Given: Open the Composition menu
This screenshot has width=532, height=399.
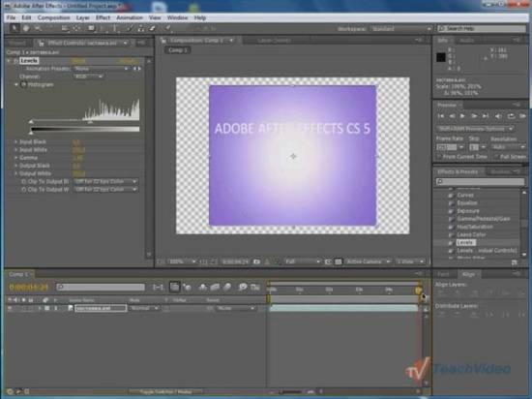Looking at the screenshot, I should [x=53, y=17].
